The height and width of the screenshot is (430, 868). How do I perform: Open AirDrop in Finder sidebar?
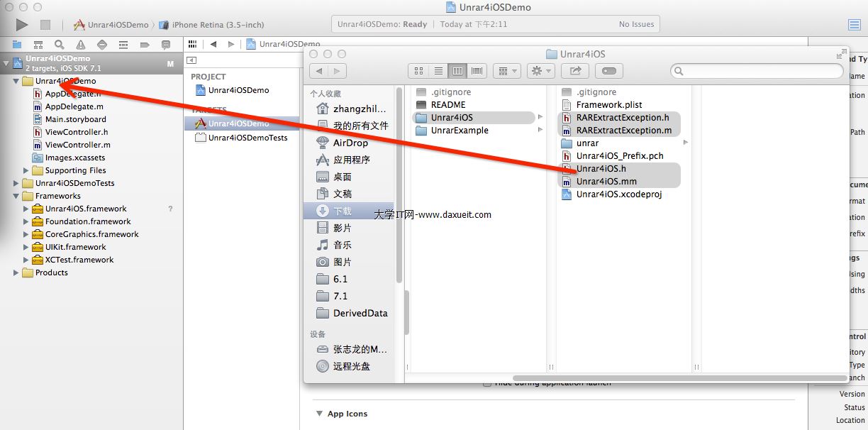(x=349, y=143)
